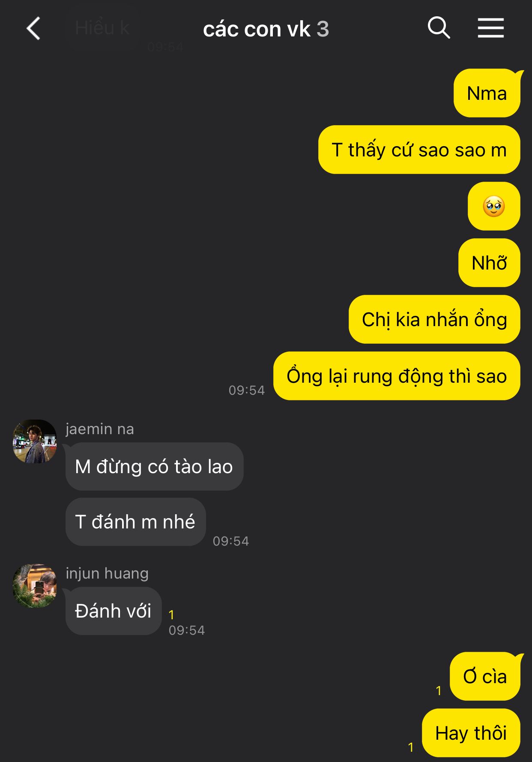The image size is (532, 762).
Task: Select the "Ơ cìa" message bubble
Action: click(485, 676)
